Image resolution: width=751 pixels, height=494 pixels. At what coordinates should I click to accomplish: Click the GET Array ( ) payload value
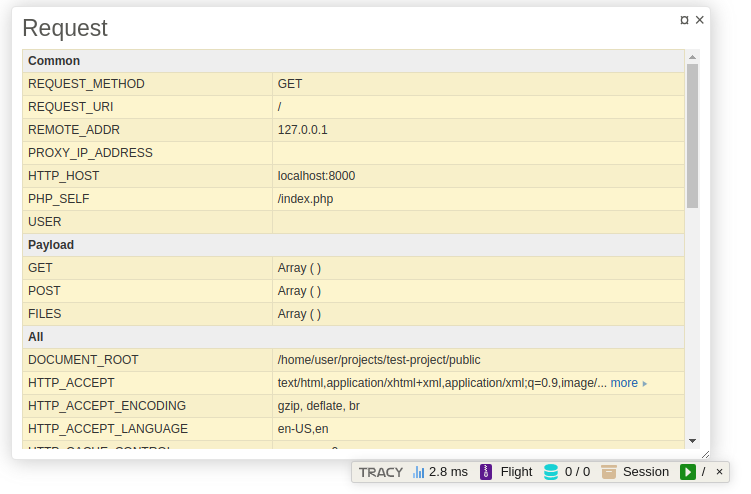[299, 268]
